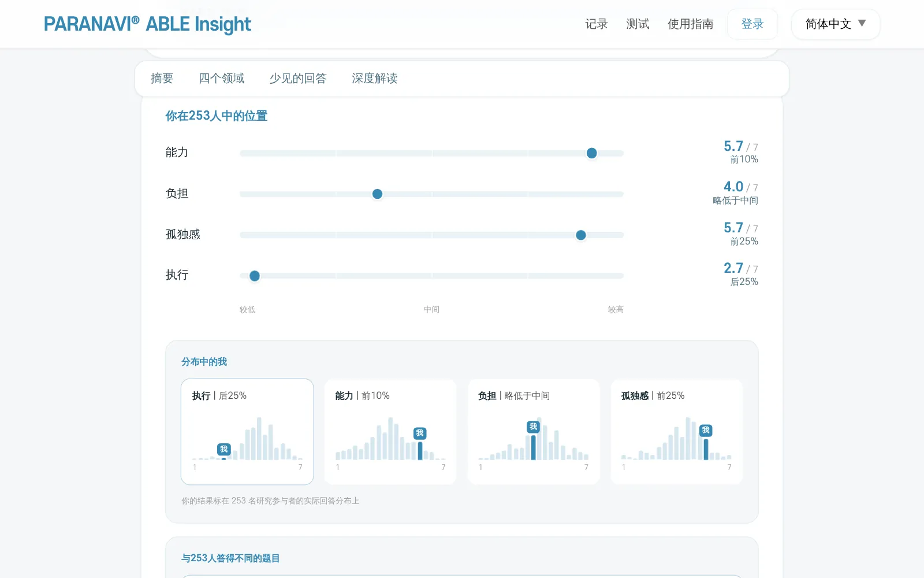Click the 你在253人中的位置 heading
The height and width of the screenshot is (578, 924).
click(217, 116)
